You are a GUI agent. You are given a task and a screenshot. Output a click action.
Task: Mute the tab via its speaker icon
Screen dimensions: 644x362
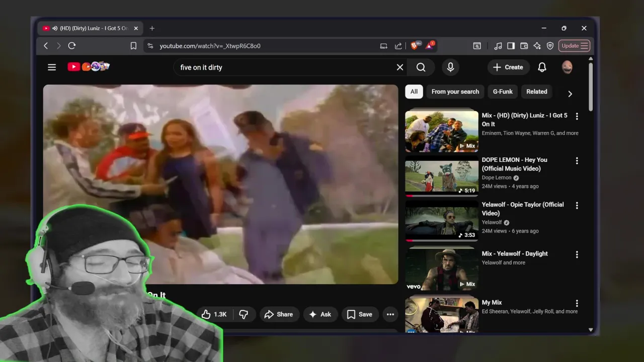point(54,29)
